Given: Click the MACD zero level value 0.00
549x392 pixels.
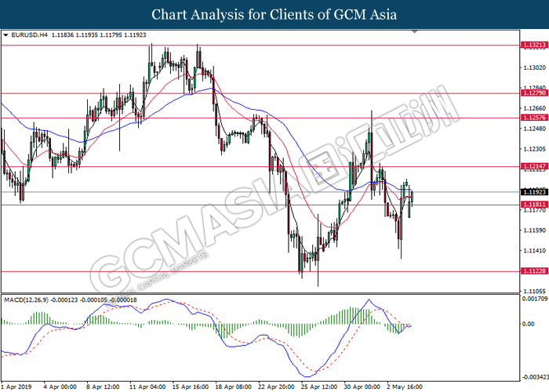Looking at the screenshot, I should pyautogui.click(x=529, y=324).
